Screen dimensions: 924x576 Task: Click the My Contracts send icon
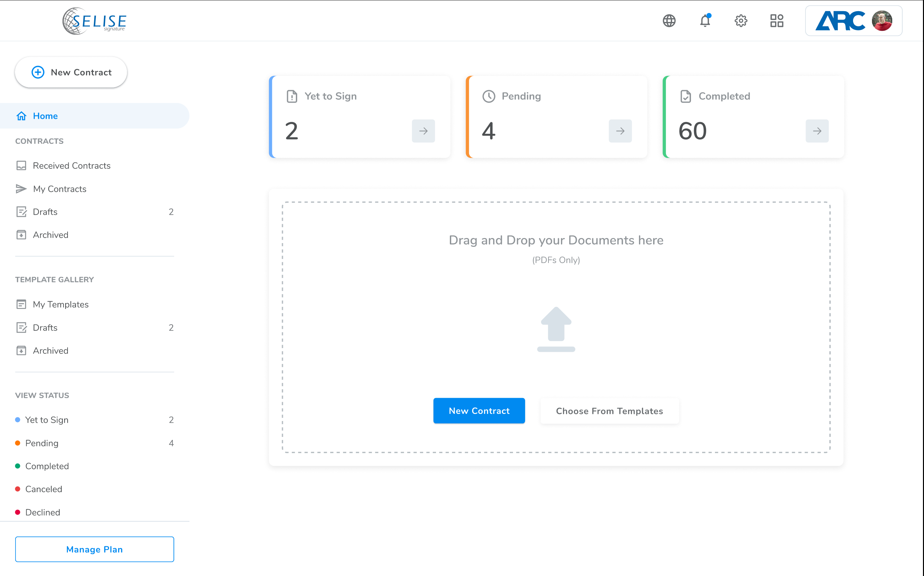coord(21,189)
